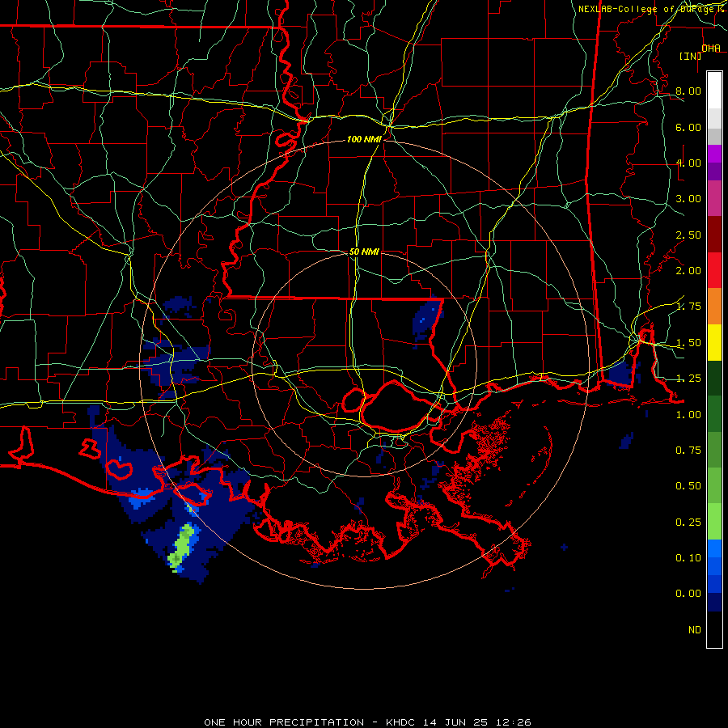The width and height of the screenshot is (728, 728).
Task: Select the orange swatch in the color scale
Action: click(x=714, y=307)
